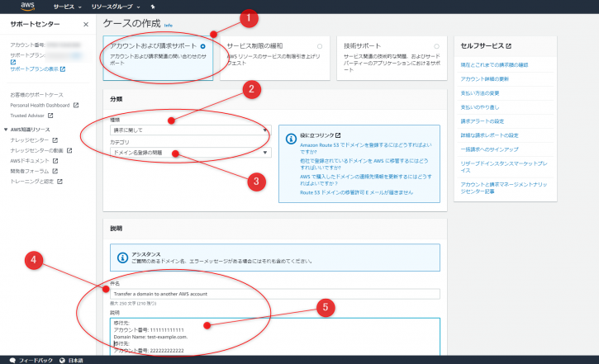Click external link icon beside サポートプランの表示
599x364 pixels.
(x=63, y=69)
